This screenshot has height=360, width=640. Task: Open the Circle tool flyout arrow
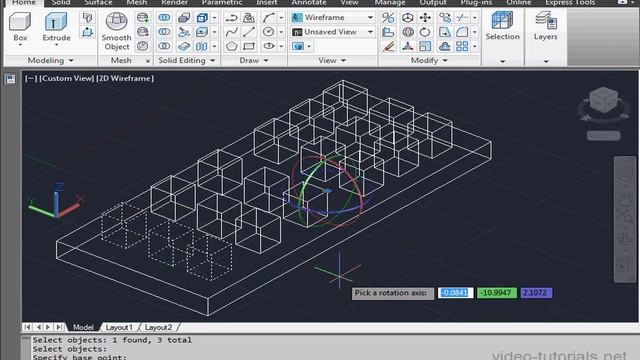pos(281,32)
